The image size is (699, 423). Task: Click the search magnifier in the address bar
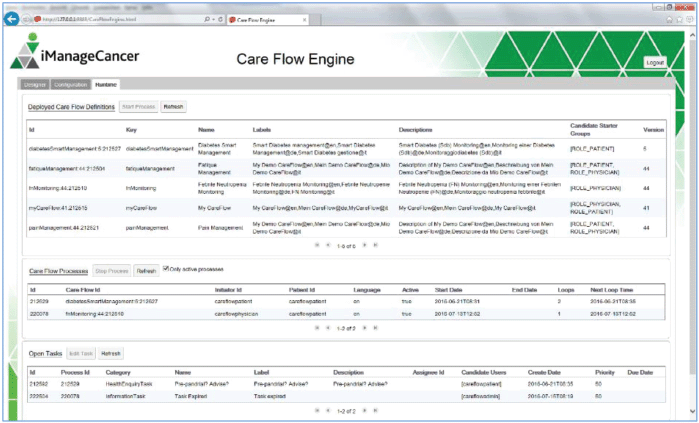[207, 19]
